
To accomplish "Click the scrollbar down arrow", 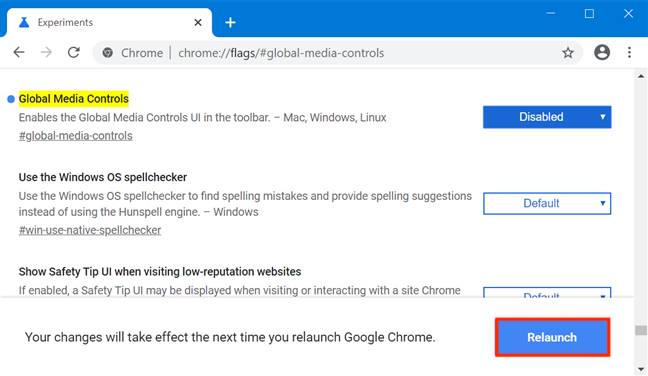I will pyautogui.click(x=641, y=369).
